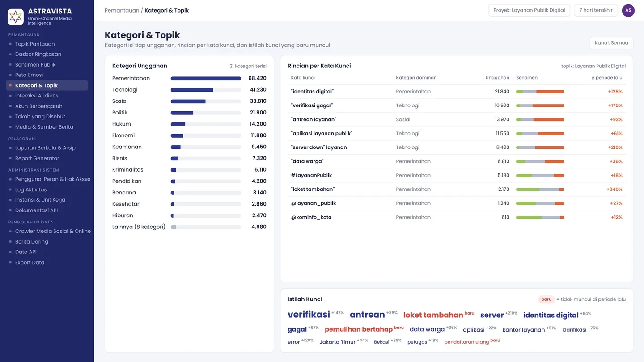
Task: Click the "loket tambahan" new key term
Action: point(433,315)
